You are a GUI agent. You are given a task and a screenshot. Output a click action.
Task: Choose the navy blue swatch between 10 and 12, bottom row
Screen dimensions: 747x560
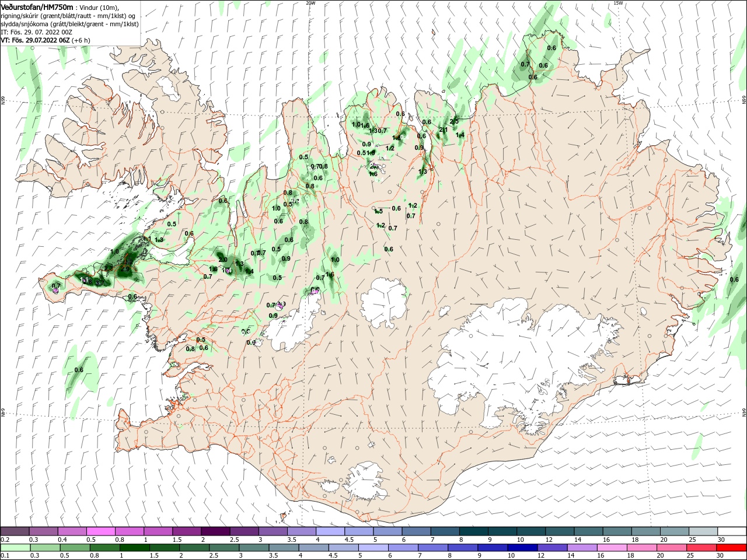[522, 548]
